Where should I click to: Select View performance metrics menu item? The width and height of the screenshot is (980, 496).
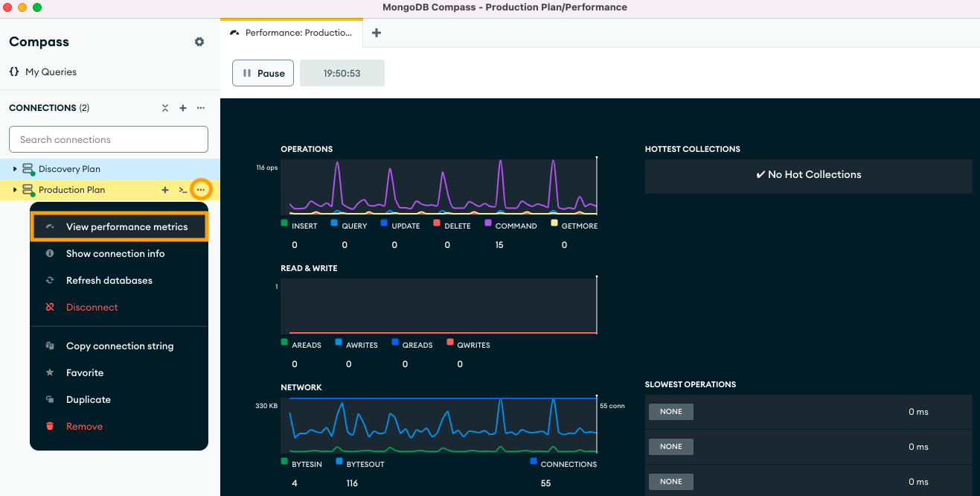[x=119, y=227]
